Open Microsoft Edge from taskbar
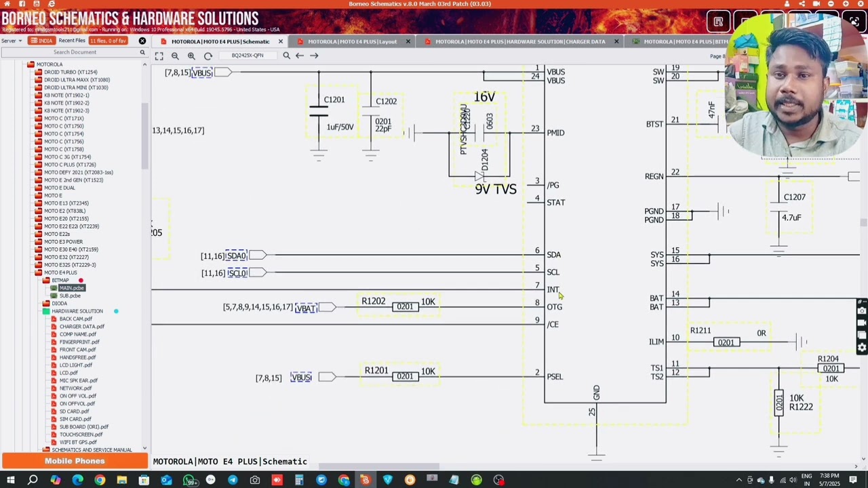This screenshot has width=868, height=488. pyautogui.click(x=77, y=480)
